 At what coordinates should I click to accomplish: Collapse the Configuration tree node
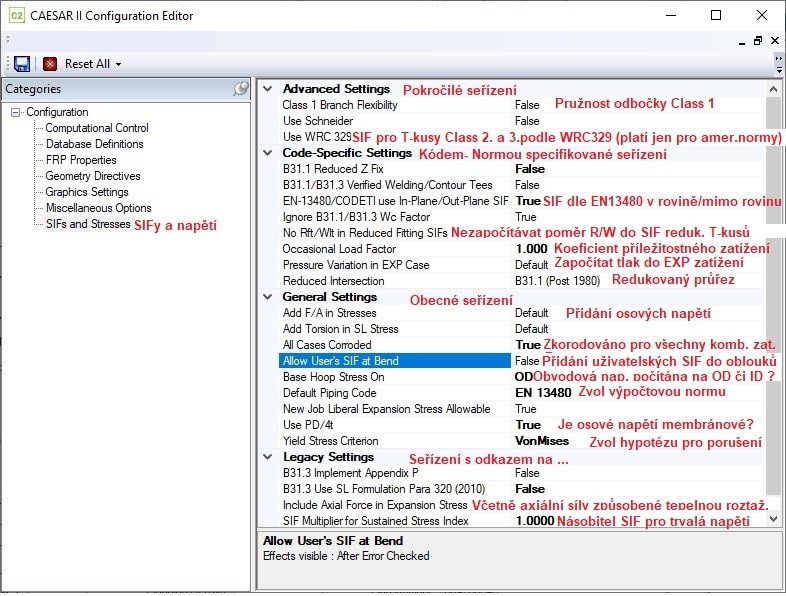coord(16,112)
